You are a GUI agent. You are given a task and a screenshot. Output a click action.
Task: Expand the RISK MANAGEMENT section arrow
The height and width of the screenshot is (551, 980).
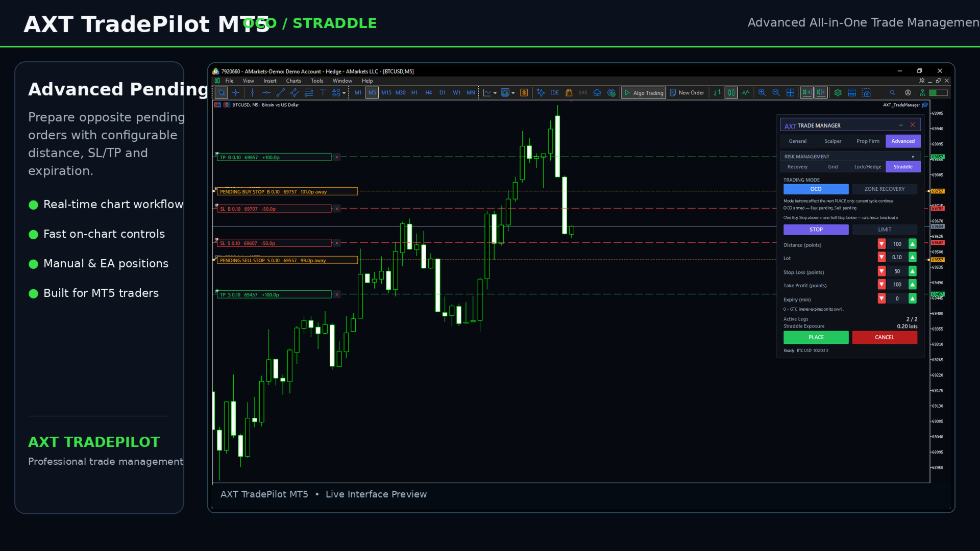coord(913,157)
